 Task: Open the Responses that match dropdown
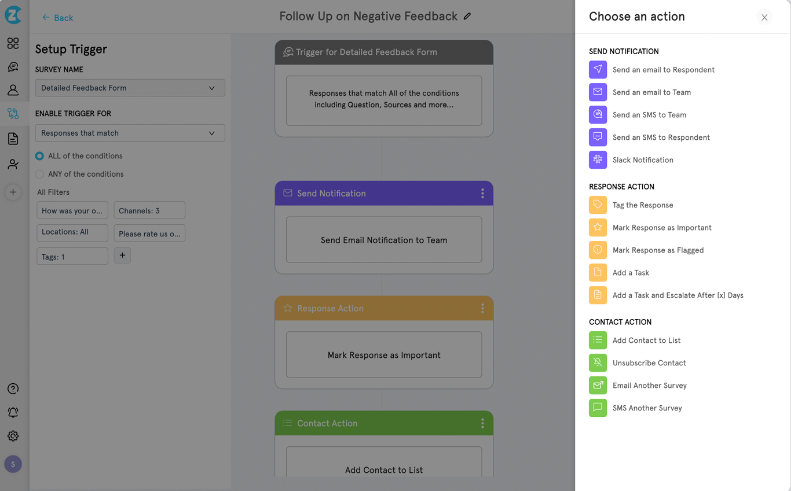pyautogui.click(x=130, y=133)
